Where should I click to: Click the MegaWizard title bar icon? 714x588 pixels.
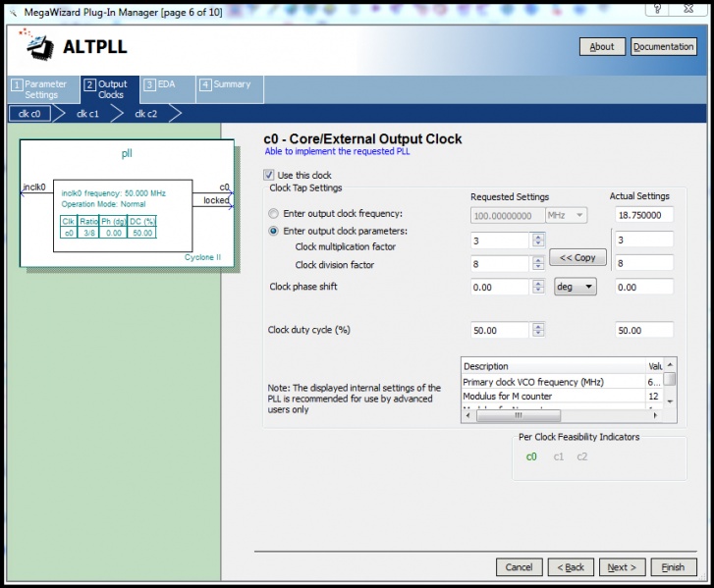[13, 13]
